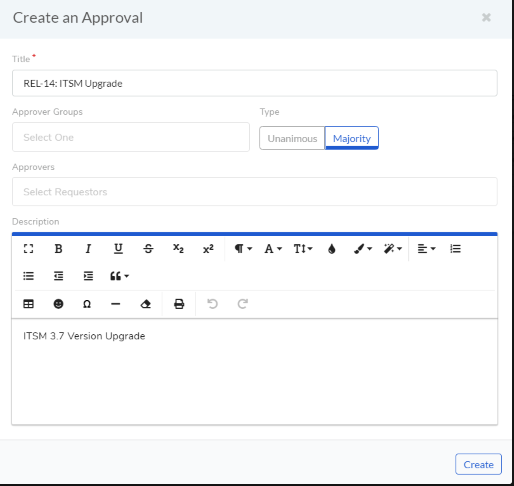This screenshot has height=486, width=514.
Task: Toggle underline formatting
Action: pyautogui.click(x=118, y=249)
